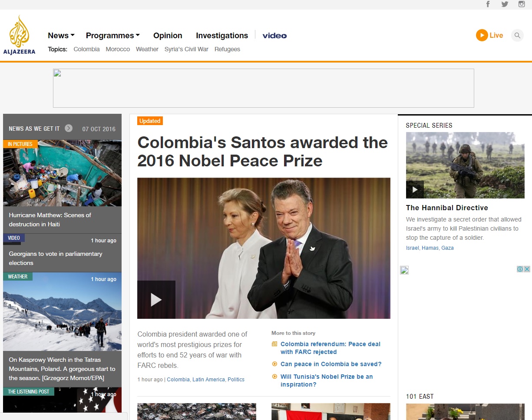Click the broken image icon in sidebar ad
The height and width of the screenshot is (420, 532).
pyautogui.click(x=404, y=270)
